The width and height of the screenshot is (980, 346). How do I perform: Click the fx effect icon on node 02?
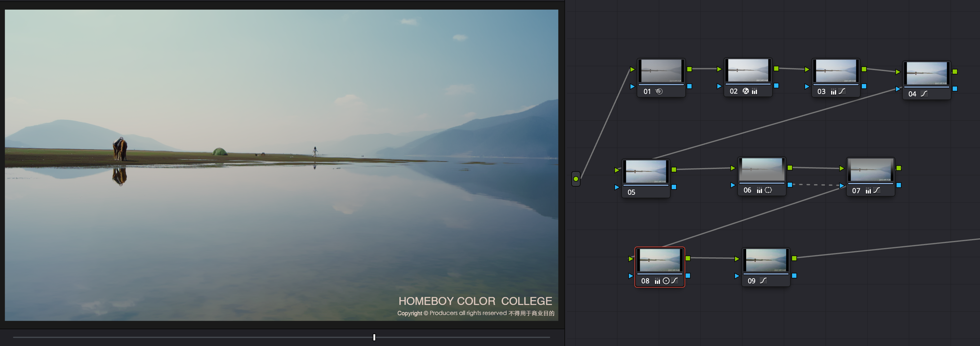coord(746,91)
